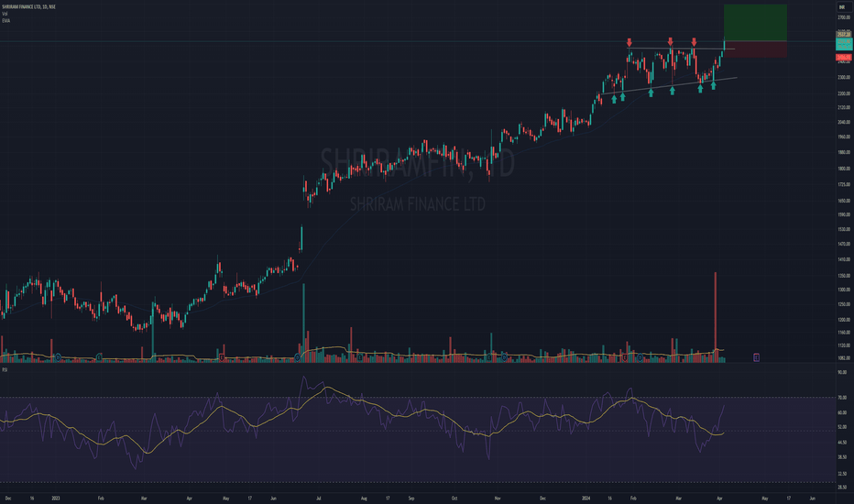This screenshot has height=504, width=854.
Task: Select the green profit target zone
Action: coord(755,22)
